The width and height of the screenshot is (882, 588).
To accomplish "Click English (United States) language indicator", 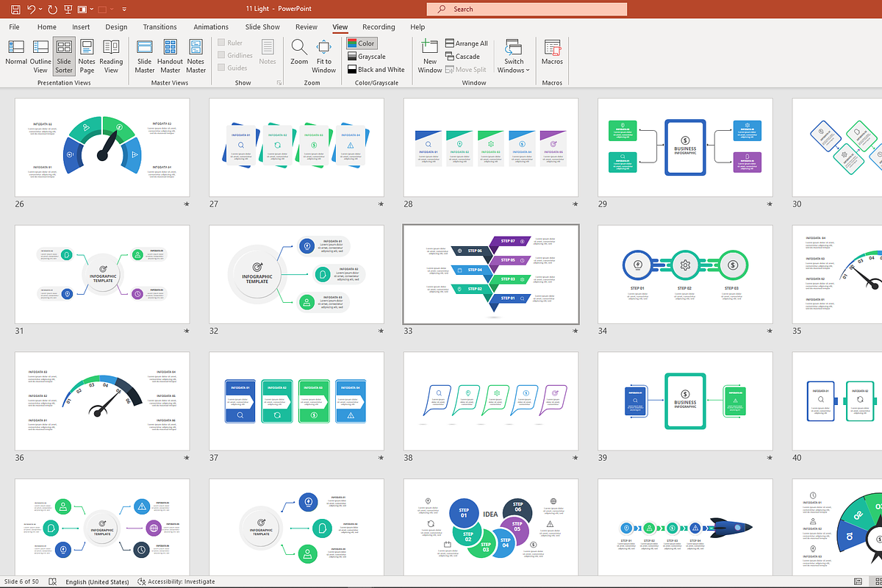I will pos(97,581).
